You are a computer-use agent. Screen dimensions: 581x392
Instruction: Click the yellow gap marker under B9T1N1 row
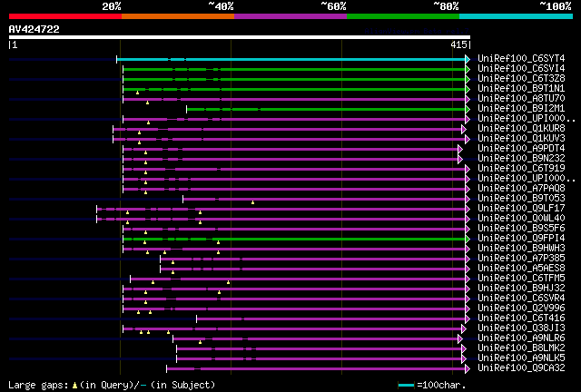[137, 93]
